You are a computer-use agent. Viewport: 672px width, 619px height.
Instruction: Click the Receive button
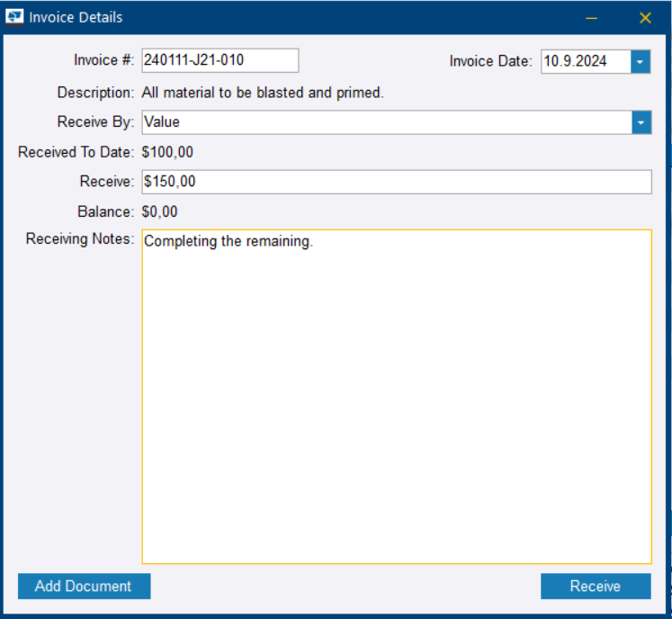pos(596,586)
